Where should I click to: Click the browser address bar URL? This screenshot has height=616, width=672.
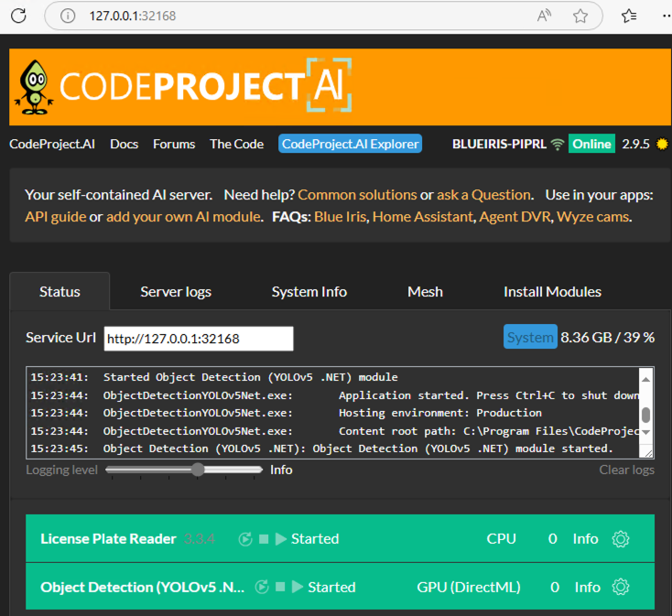(x=133, y=16)
